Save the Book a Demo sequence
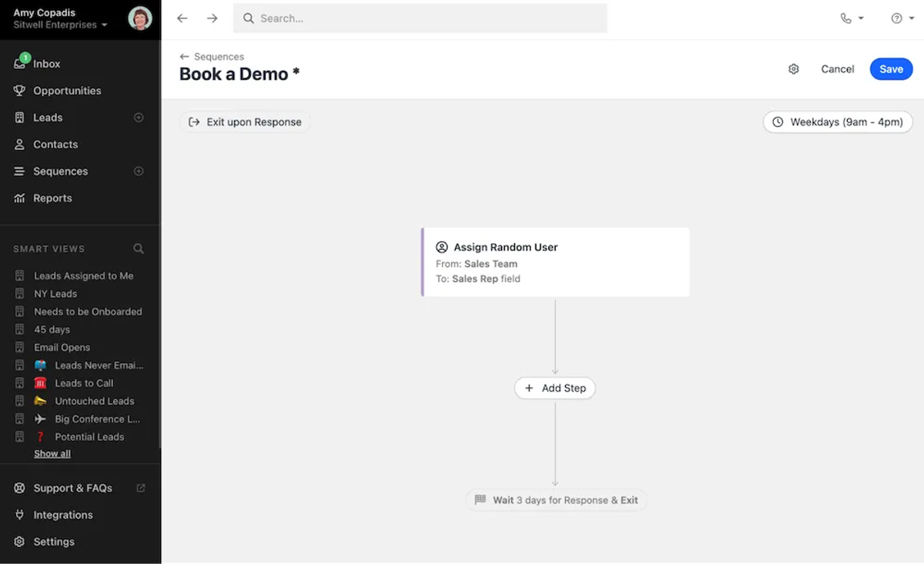 891,69
